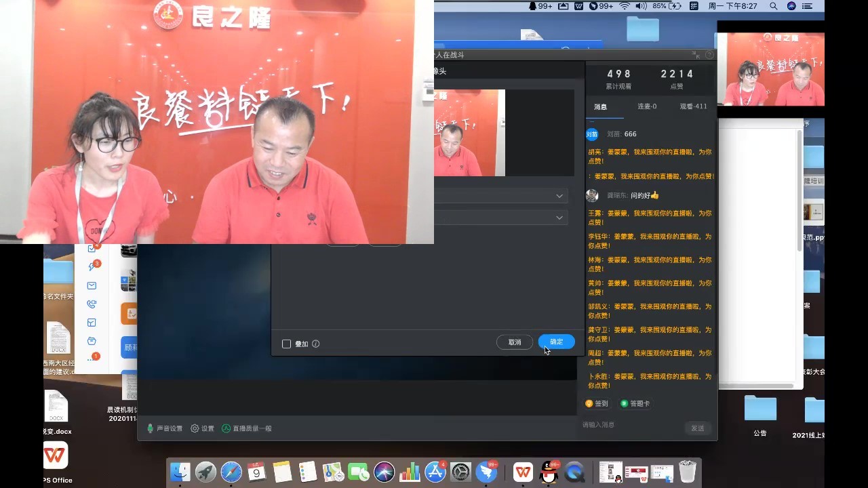Open Notes from the dock
Viewport: 868px width, 488px height.
coord(282,472)
